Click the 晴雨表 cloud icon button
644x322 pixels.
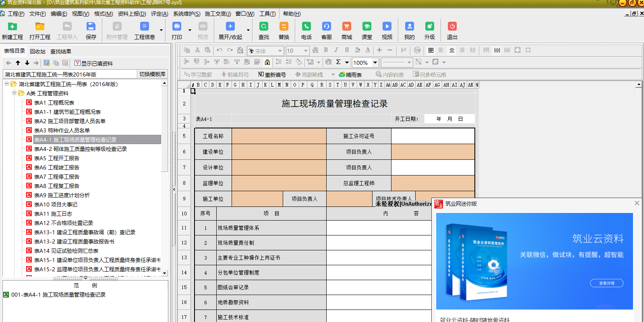pyautogui.click(x=350, y=74)
